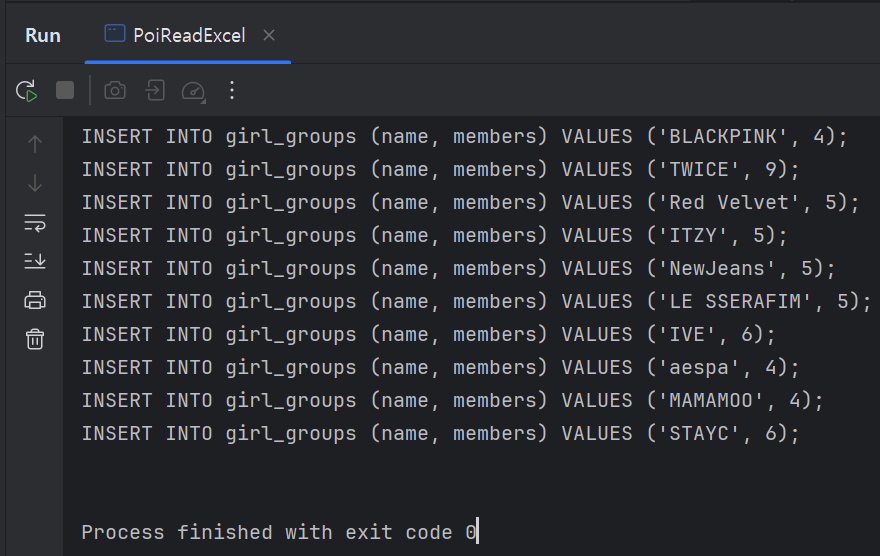Close the PoiReadExcel tab
This screenshot has width=880, height=556.
click(269, 35)
